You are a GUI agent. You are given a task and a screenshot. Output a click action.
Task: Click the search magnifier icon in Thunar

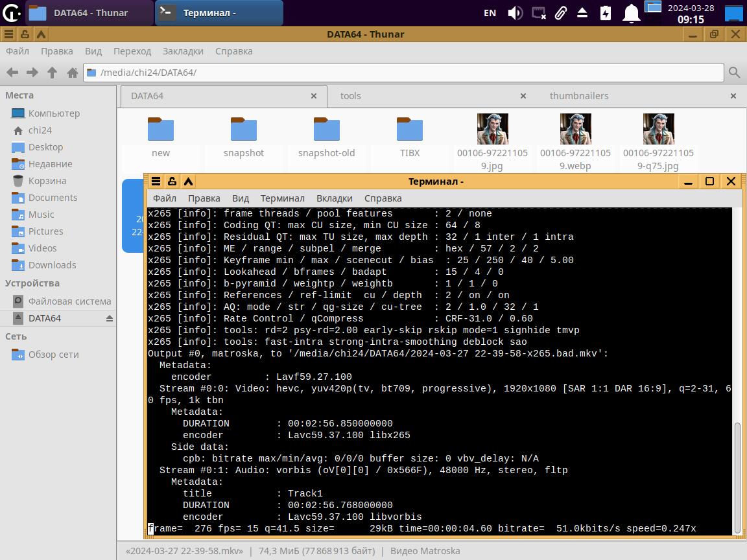click(734, 73)
